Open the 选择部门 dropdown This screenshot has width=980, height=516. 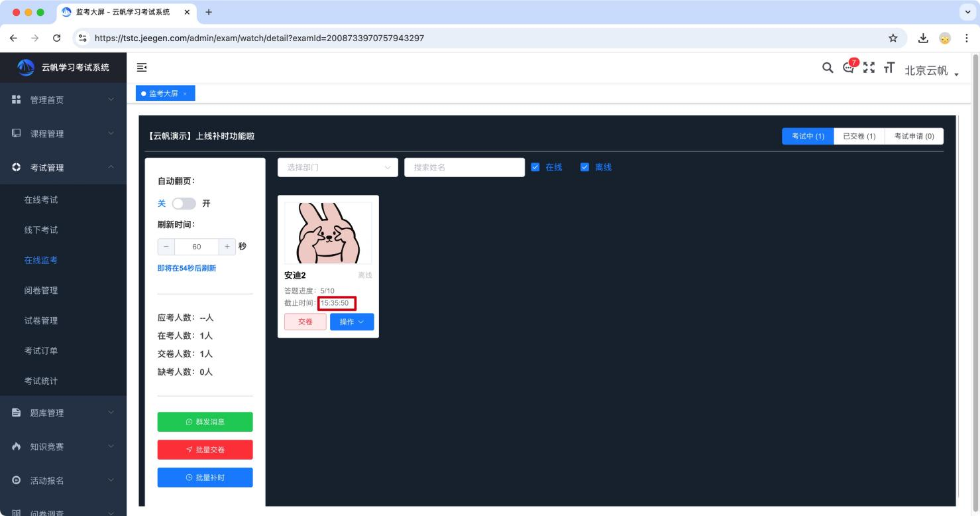337,167
